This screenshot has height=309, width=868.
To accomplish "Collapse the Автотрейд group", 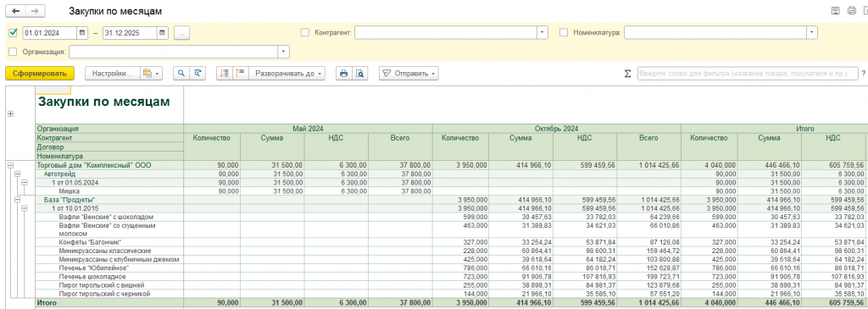I will pos(17,174).
